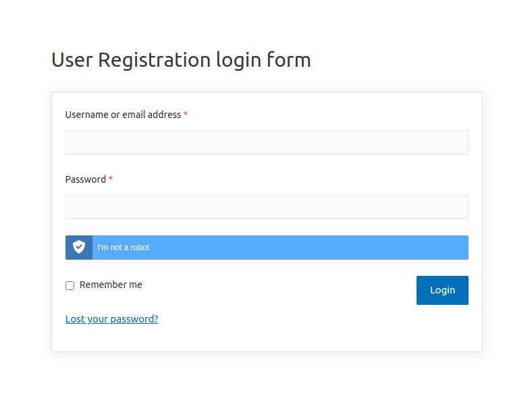Click the red asterisk beside Password label
Image resolution: width=532 pixels, height=402 pixels.
(111, 179)
